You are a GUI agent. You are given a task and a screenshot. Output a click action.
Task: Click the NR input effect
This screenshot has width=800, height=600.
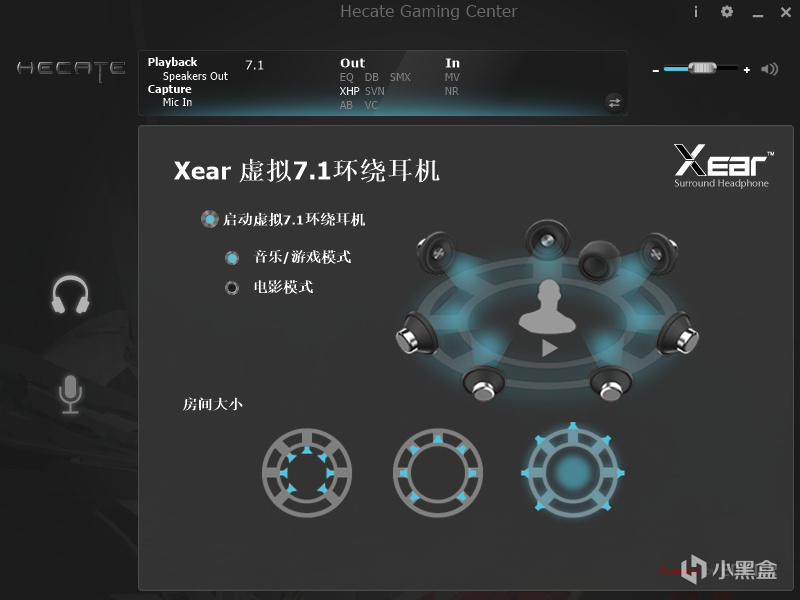[452, 91]
